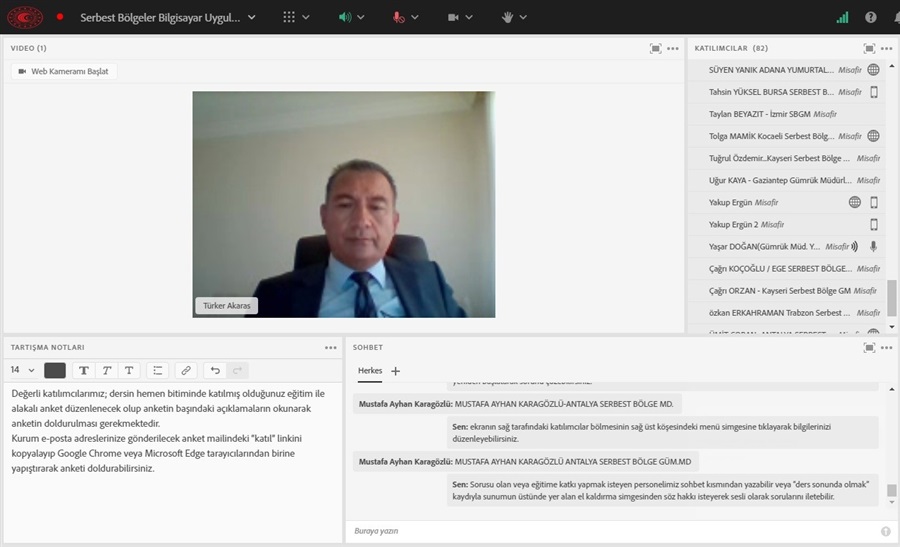The height and width of the screenshot is (547, 900).
Task: Select participant Tuğrul Özdemir..Kayseri Serbest Bölge
Action: coord(786,158)
